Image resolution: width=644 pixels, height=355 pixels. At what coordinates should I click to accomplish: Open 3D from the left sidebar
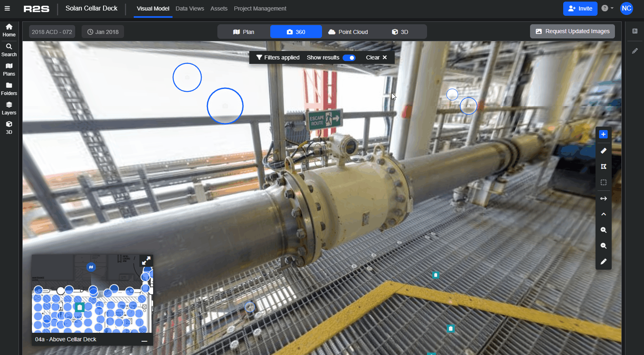(9, 128)
